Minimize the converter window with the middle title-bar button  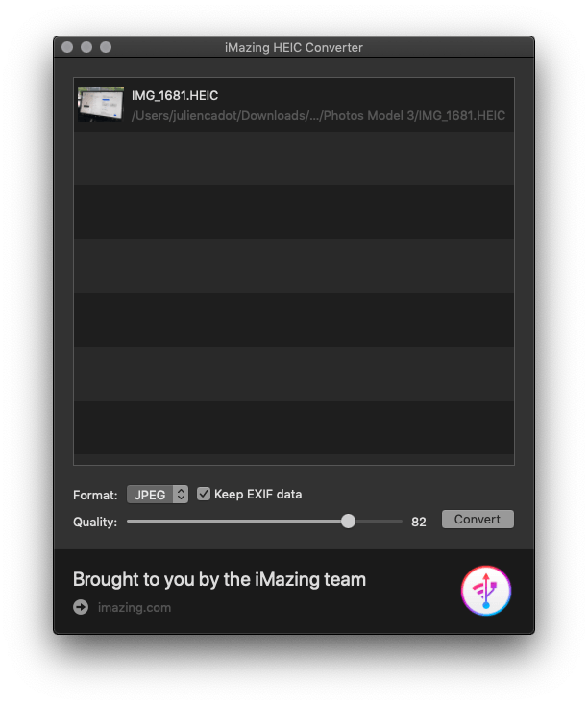[86, 47]
